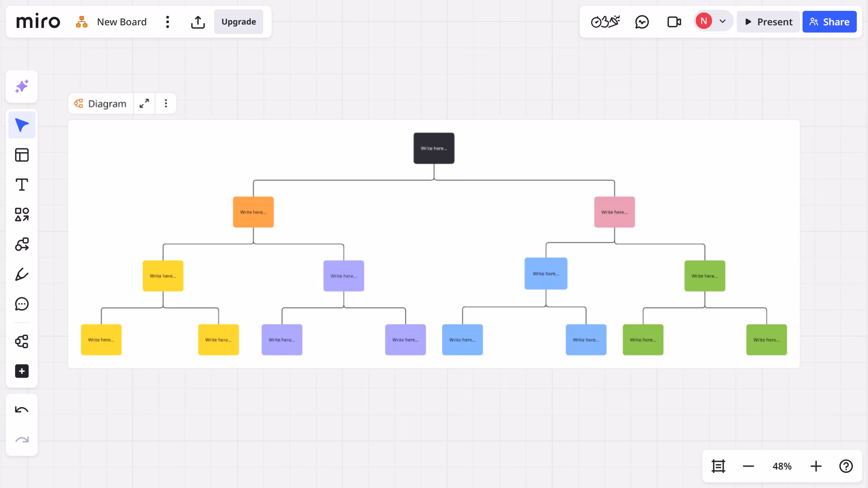Open the timer and activities icon
Image resolution: width=868 pixels, height=488 pixels.
605,22
